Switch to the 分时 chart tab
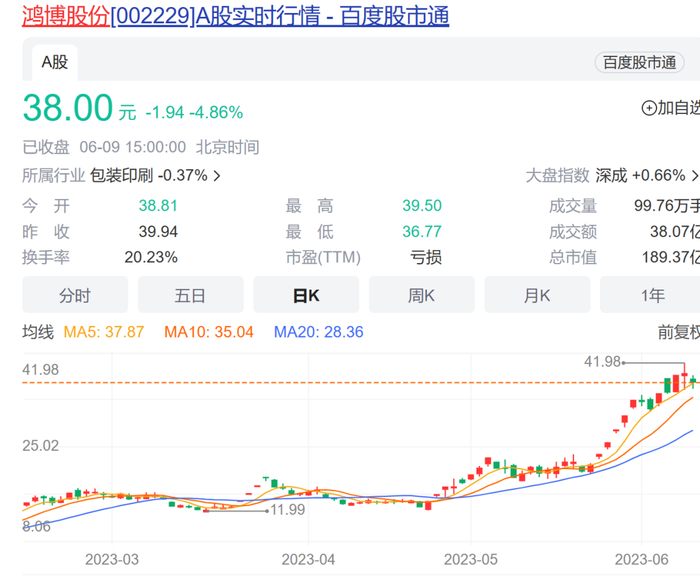 coord(75,295)
